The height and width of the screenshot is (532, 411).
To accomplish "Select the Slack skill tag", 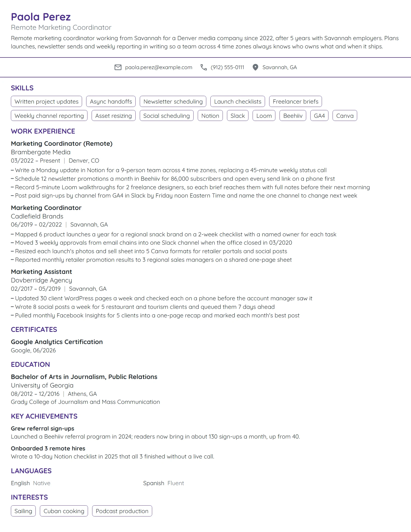I will [238, 116].
